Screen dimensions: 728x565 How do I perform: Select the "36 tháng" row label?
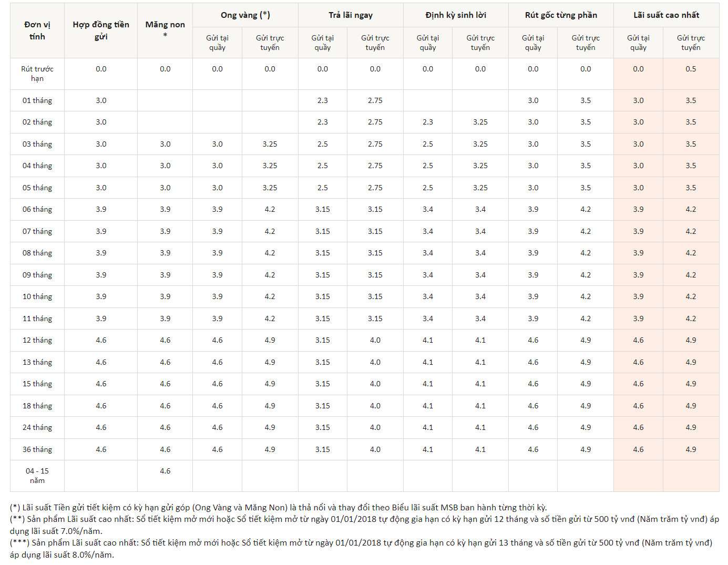(x=37, y=449)
